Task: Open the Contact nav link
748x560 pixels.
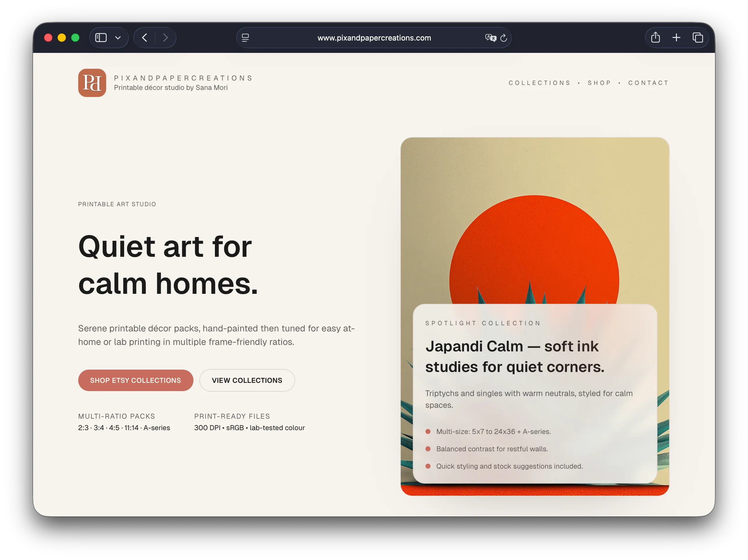Action: 648,83
